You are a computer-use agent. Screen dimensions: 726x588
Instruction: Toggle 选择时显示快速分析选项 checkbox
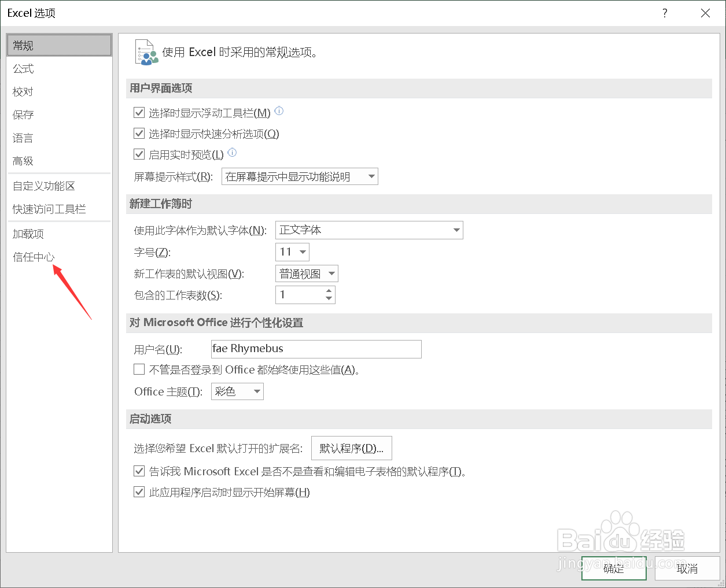coord(139,134)
